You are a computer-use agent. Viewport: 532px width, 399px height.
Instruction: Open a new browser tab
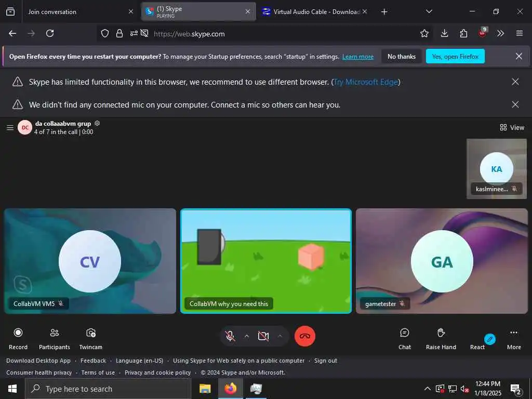(384, 12)
